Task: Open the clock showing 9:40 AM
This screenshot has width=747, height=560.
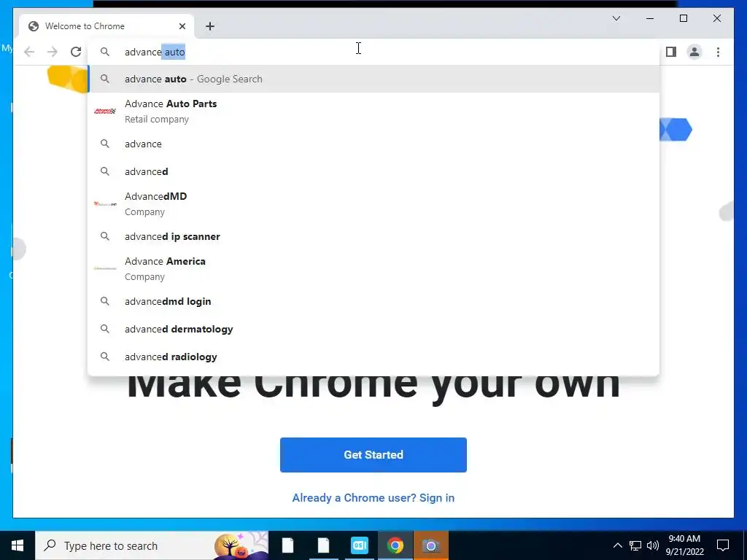Action: pos(684,545)
